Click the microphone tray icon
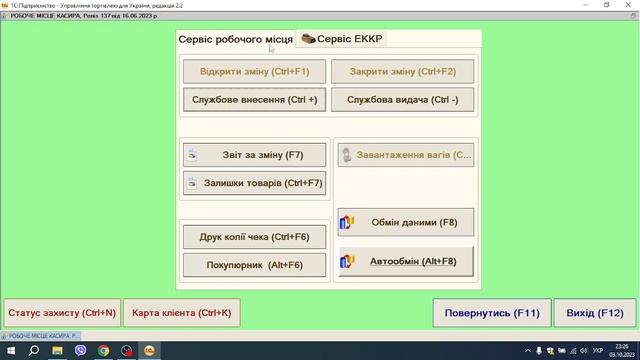Image resolution: width=640 pixels, height=360 pixels. [x=539, y=351]
